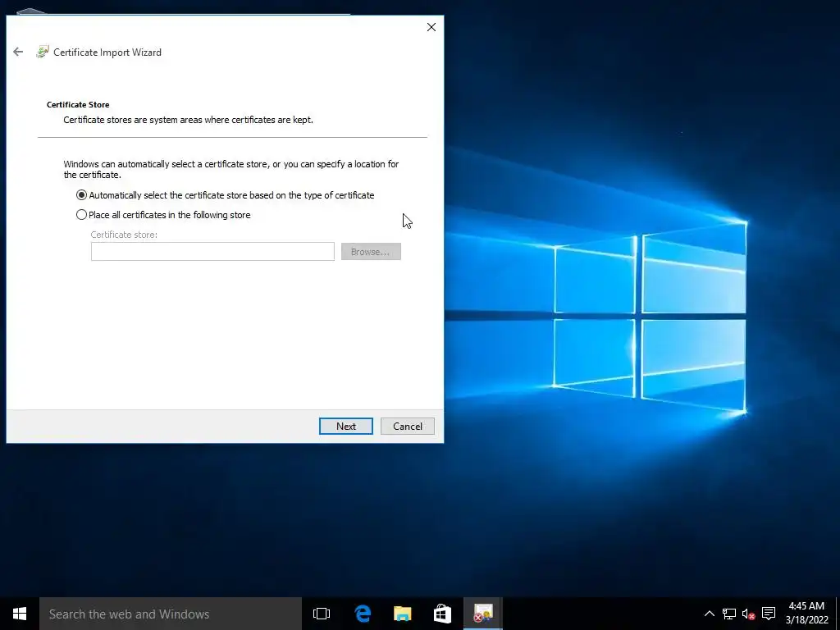Show hidden system tray icons
840x630 pixels.
coord(709,614)
